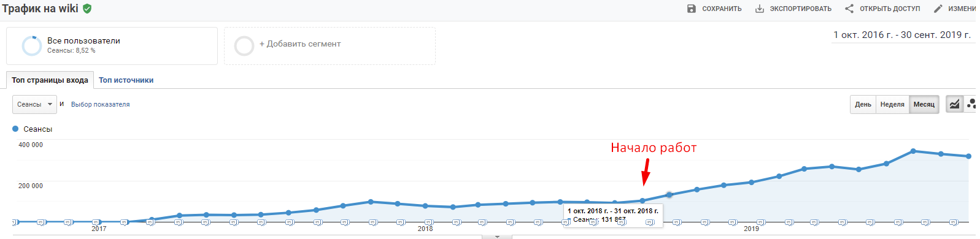Switch to the Топ источники tab

[x=126, y=80]
